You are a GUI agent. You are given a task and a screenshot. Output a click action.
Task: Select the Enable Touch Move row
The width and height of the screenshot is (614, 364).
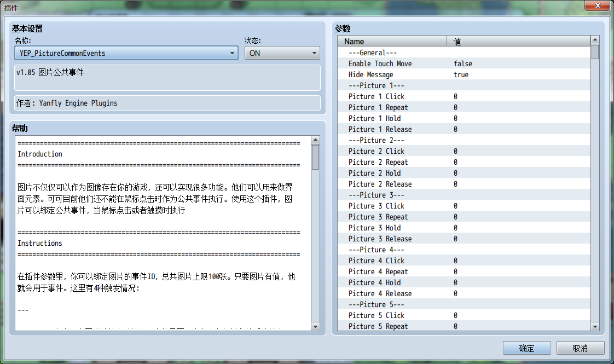pos(464,63)
